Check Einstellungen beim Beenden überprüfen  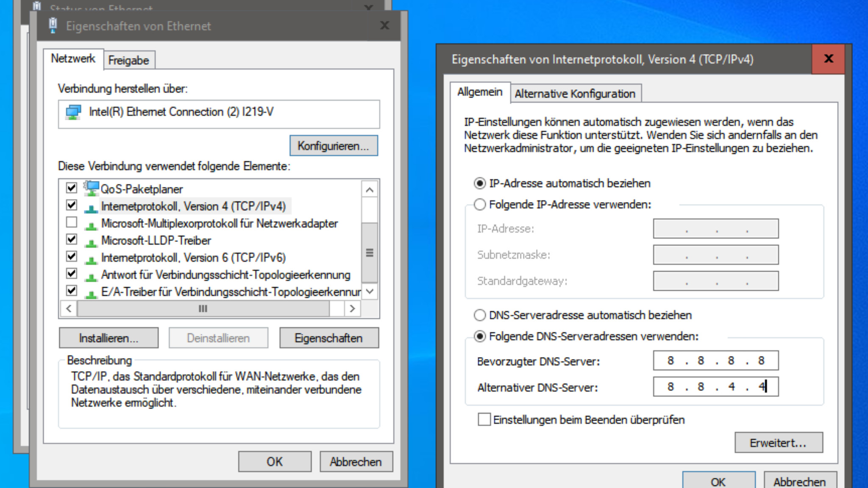coord(484,419)
